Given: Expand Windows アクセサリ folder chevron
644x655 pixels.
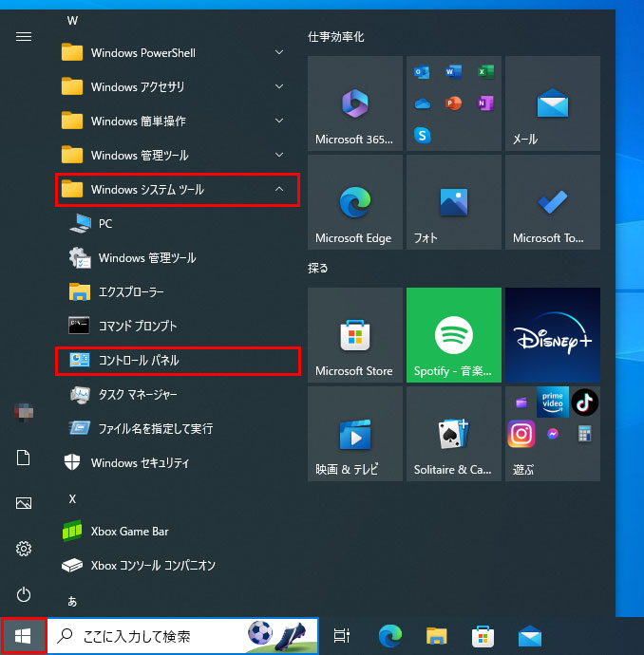Looking at the screenshot, I should [x=279, y=87].
